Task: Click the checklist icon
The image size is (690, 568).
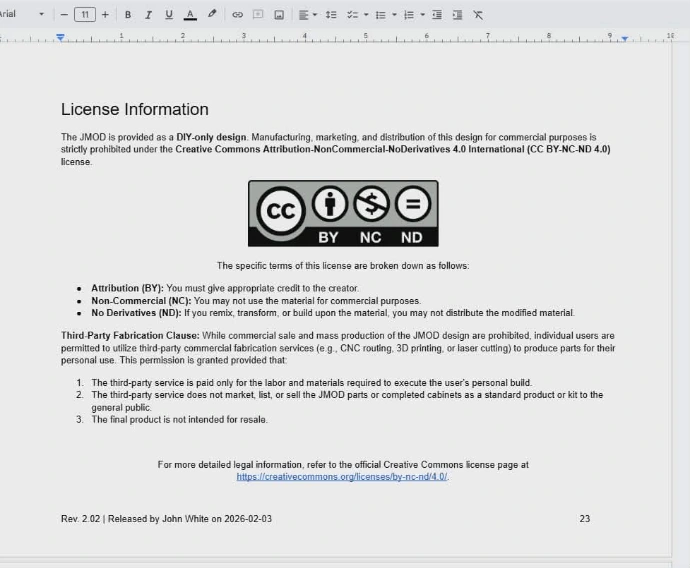Action: (x=352, y=15)
